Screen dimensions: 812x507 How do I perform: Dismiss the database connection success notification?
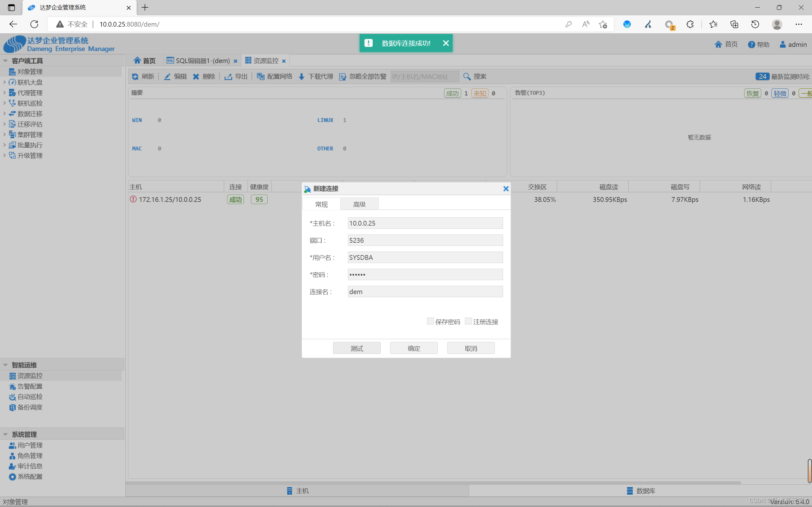click(446, 43)
